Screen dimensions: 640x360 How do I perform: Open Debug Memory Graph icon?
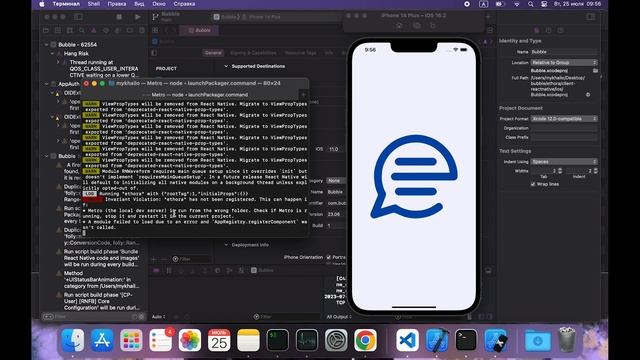tap(241, 271)
